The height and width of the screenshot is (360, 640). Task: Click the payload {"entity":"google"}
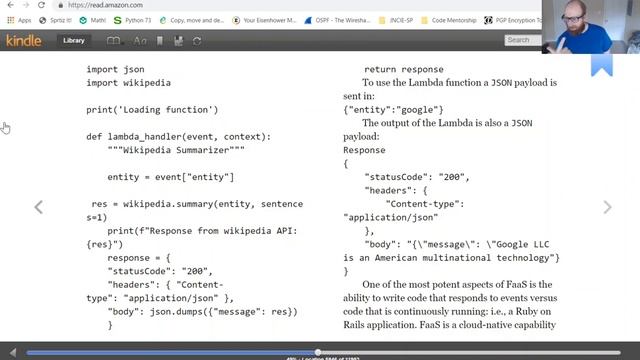[393, 110]
